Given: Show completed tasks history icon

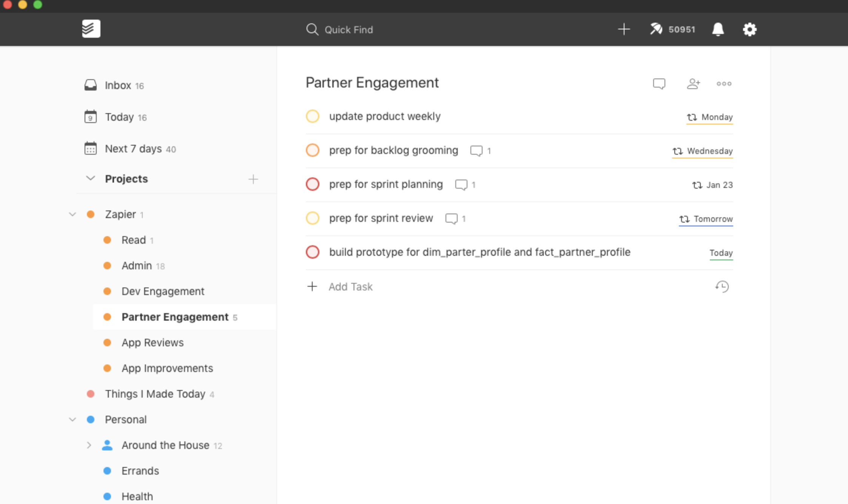Looking at the screenshot, I should click(722, 287).
